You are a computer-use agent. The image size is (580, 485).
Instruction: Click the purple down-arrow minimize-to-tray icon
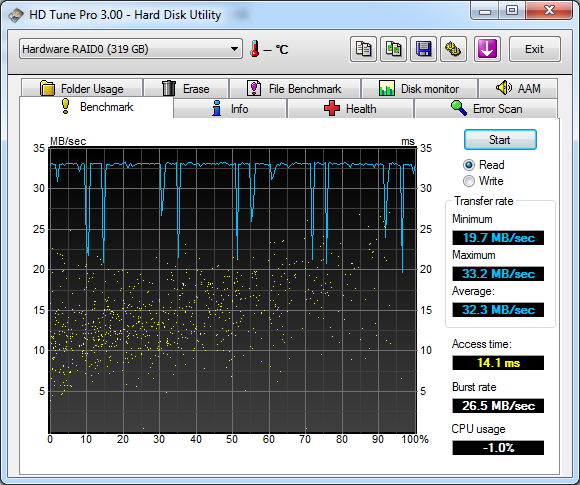(x=488, y=49)
